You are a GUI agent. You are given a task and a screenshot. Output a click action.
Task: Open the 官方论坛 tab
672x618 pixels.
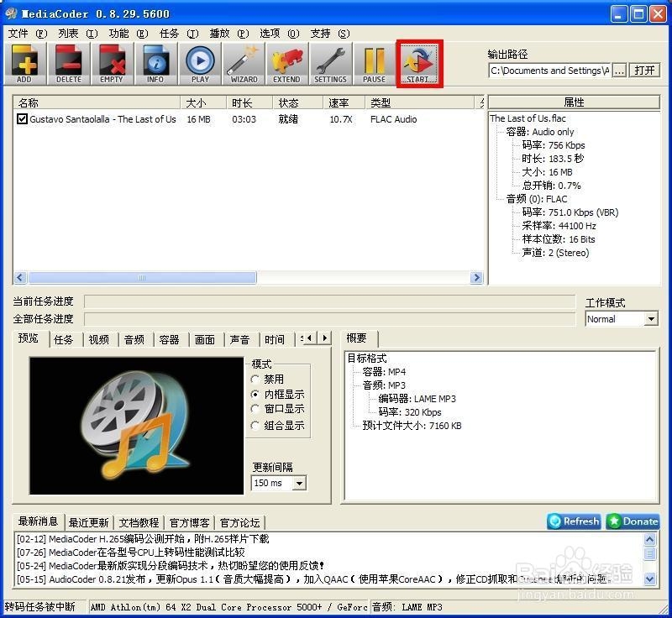(240, 523)
